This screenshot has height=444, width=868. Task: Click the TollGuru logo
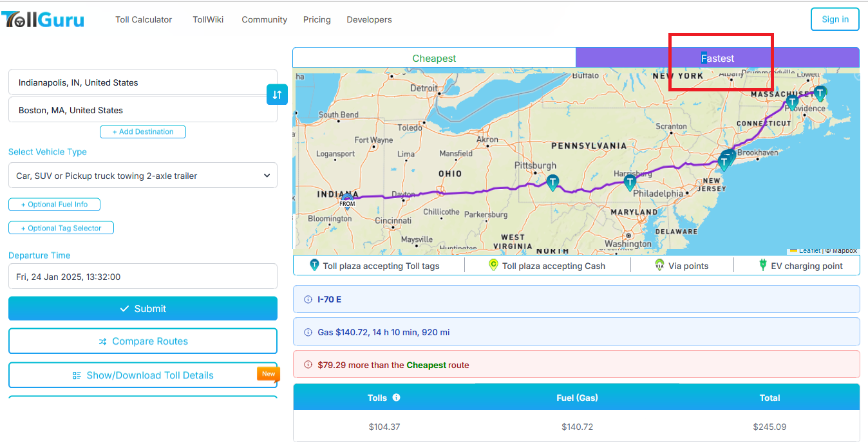click(42, 19)
